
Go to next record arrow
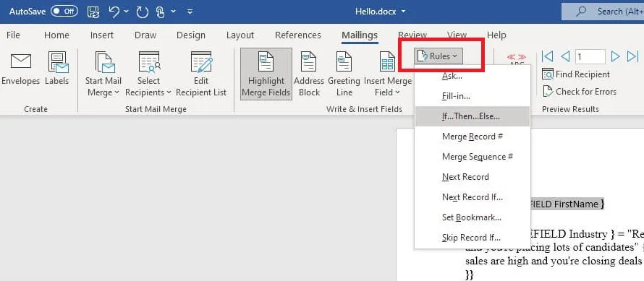615,56
